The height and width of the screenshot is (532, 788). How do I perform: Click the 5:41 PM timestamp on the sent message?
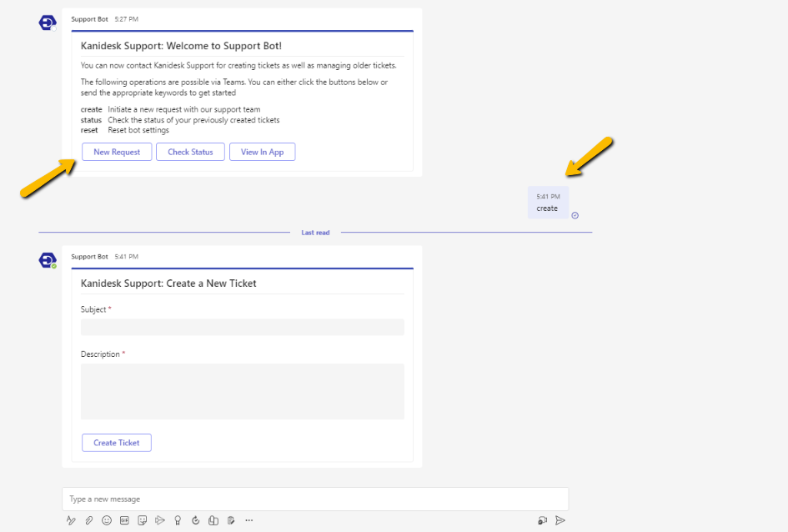click(x=548, y=197)
